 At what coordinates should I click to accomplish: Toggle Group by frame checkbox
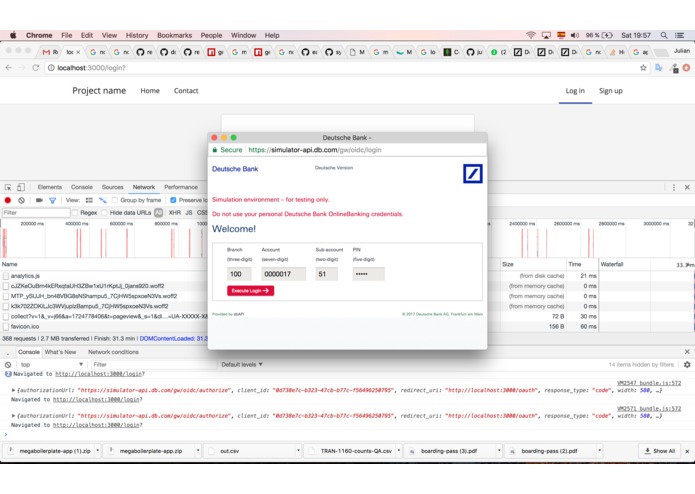(x=115, y=200)
